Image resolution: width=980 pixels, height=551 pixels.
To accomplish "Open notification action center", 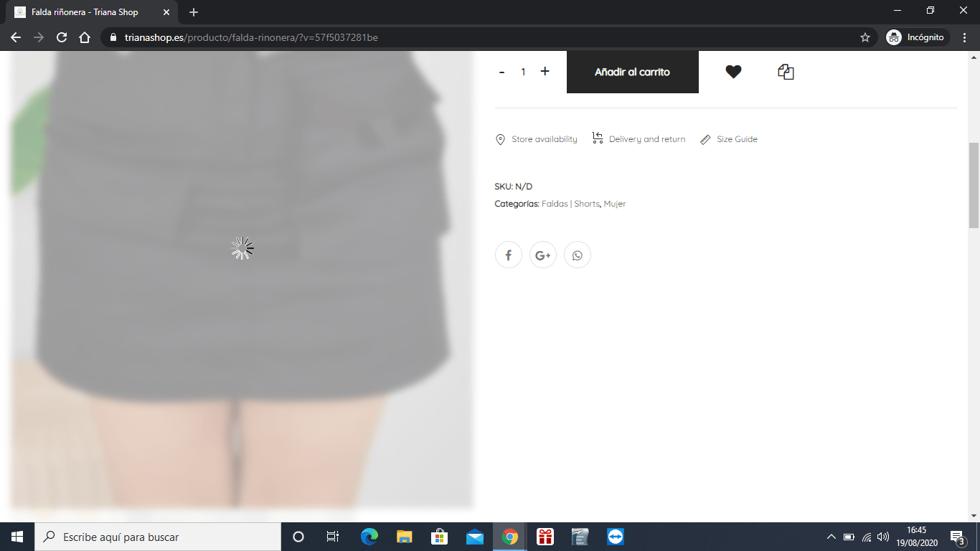I will (957, 537).
